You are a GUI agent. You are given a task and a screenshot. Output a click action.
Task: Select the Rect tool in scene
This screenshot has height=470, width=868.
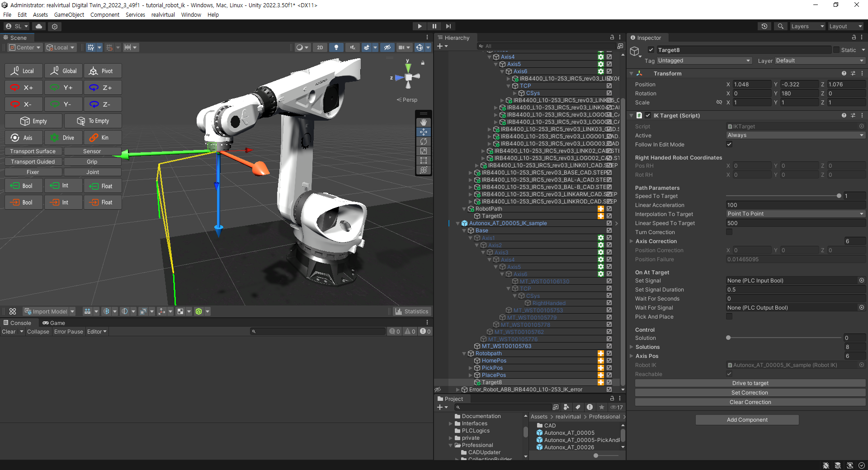pos(424,160)
